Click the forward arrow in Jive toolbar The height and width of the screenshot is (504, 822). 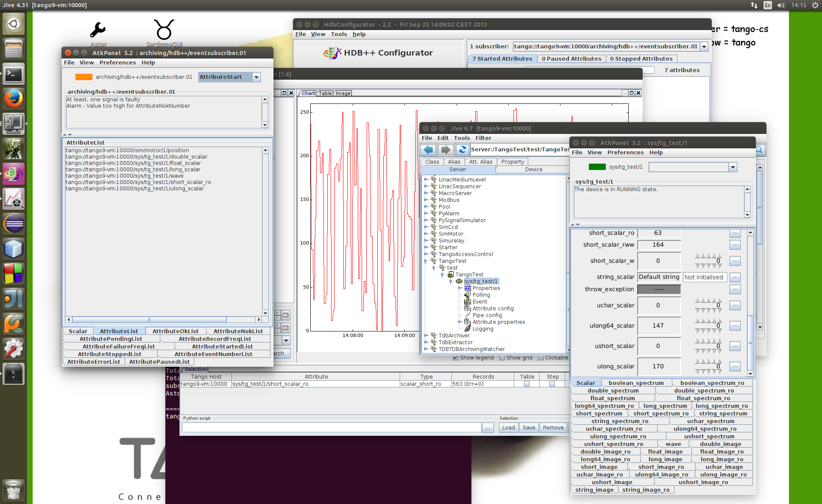click(x=446, y=150)
